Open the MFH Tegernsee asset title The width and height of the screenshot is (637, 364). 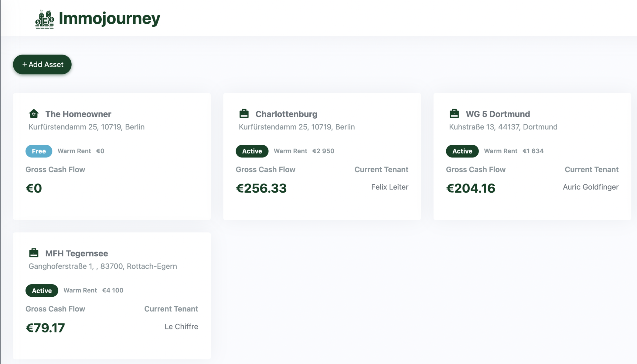pos(77,253)
